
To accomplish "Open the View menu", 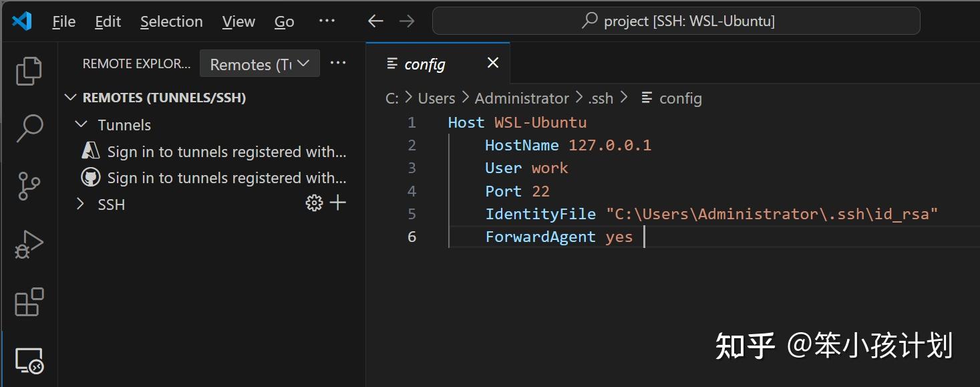I will [238, 21].
